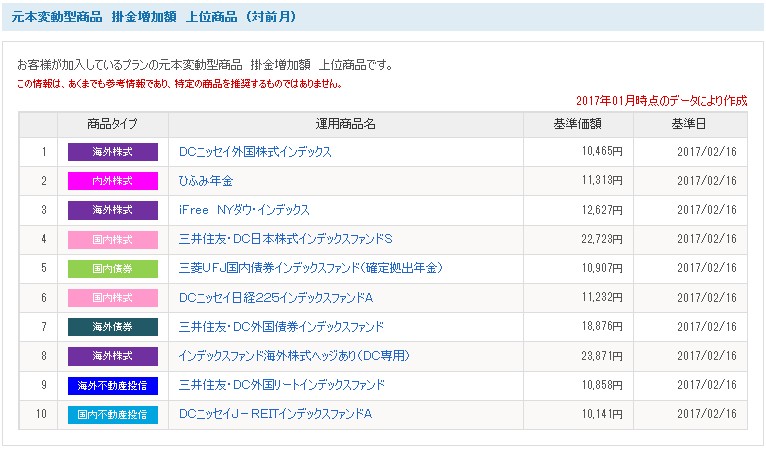
Task: Select the price 23,871円
Action: [602, 356]
